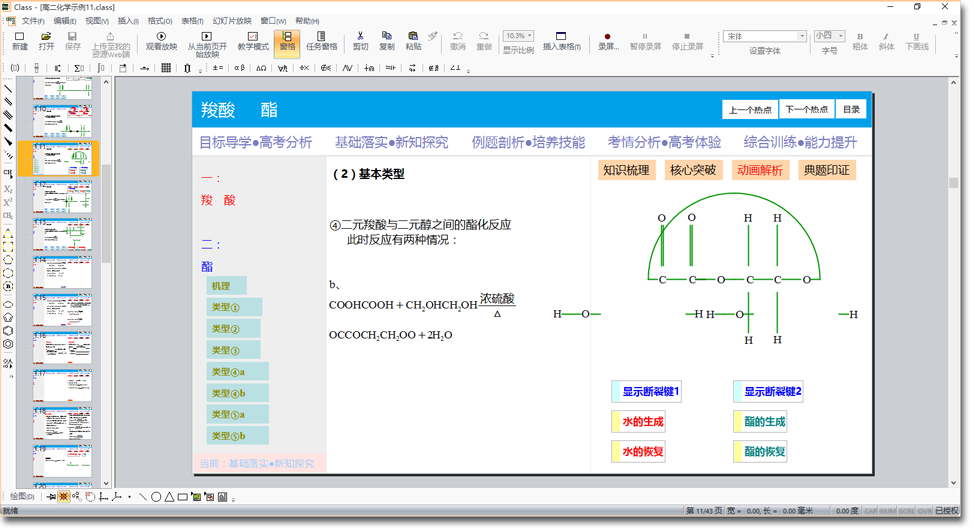Click the 打开 (Open) file icon
This screenshot has width=974, height=530.
click(x=46, y=40)
